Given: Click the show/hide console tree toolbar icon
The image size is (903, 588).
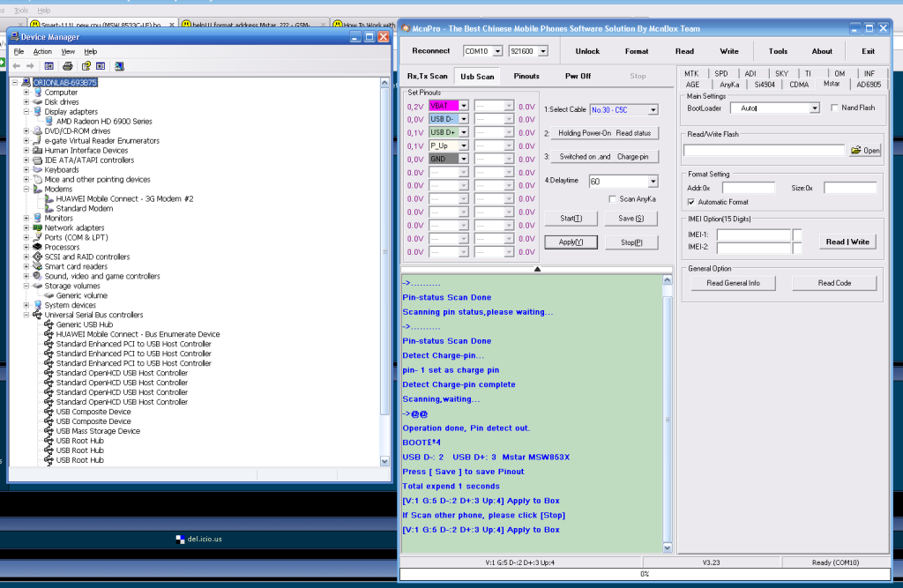Looking at the screenshot, I should pos(48,66).
